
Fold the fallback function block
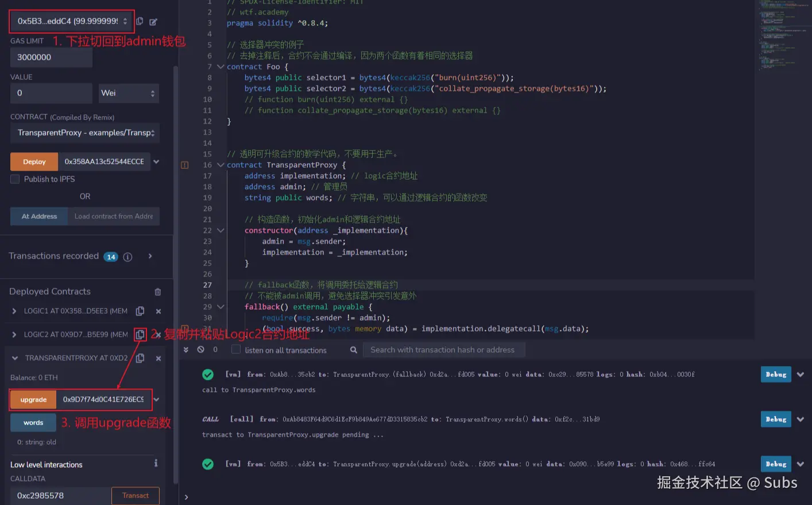coord(221,307)
